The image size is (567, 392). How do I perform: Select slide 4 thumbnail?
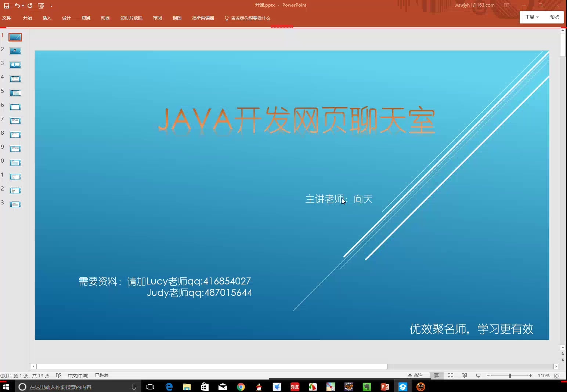15,79
